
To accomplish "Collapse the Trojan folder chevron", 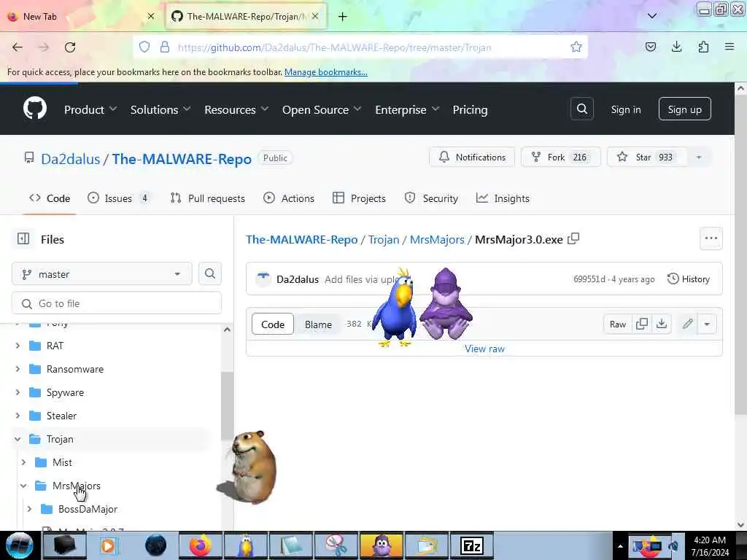I will click(18, 438).
